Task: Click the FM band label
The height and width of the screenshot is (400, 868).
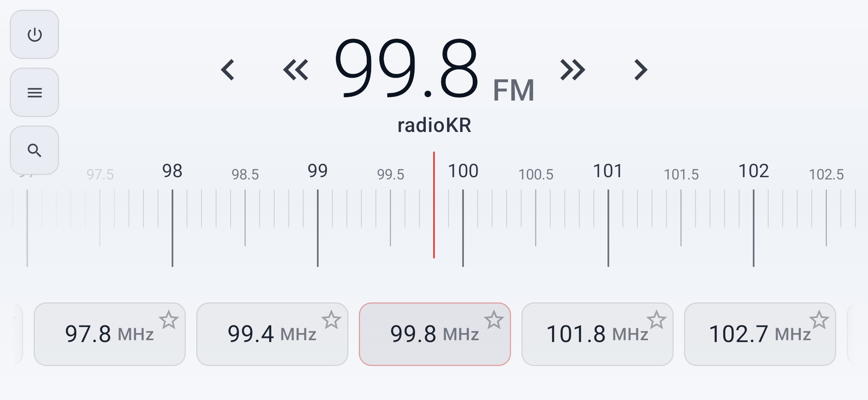Action: (514, 90)
